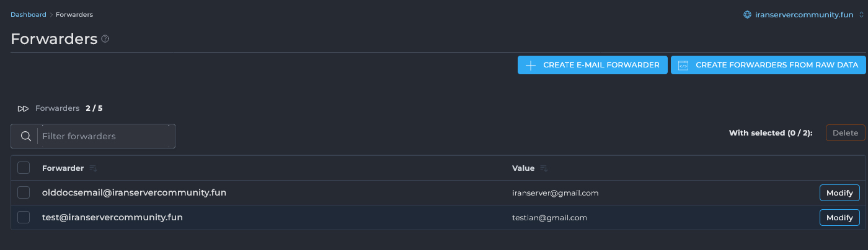
Task: Click the double-arrow Forwarders counter icon
Action: pyautogui.click(x=23, y=108)
